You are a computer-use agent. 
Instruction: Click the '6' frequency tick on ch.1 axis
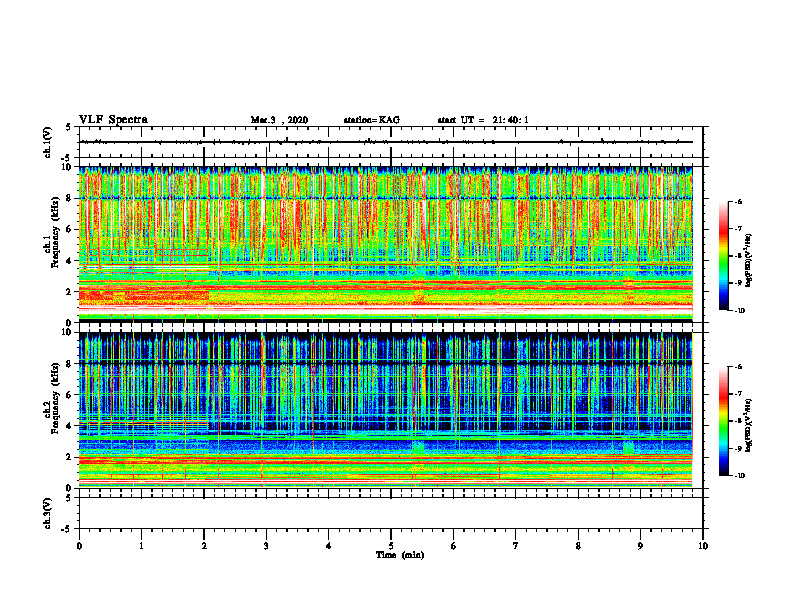click(x=70, y=230)
